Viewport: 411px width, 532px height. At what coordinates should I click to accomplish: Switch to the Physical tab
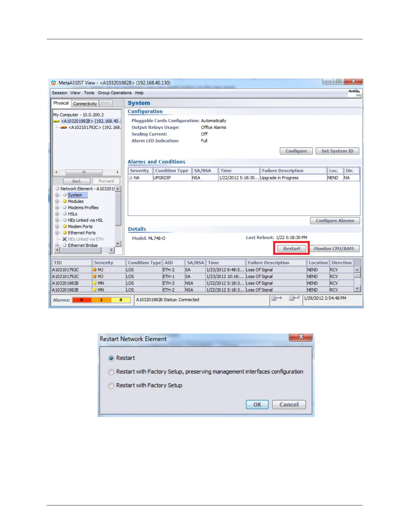(x=61, y=103)
